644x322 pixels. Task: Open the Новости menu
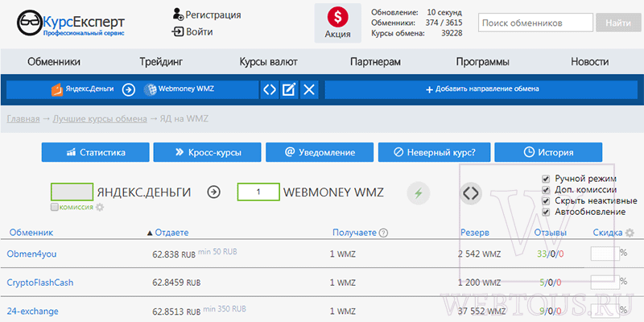pyautogui.click(x=590, y=62)
